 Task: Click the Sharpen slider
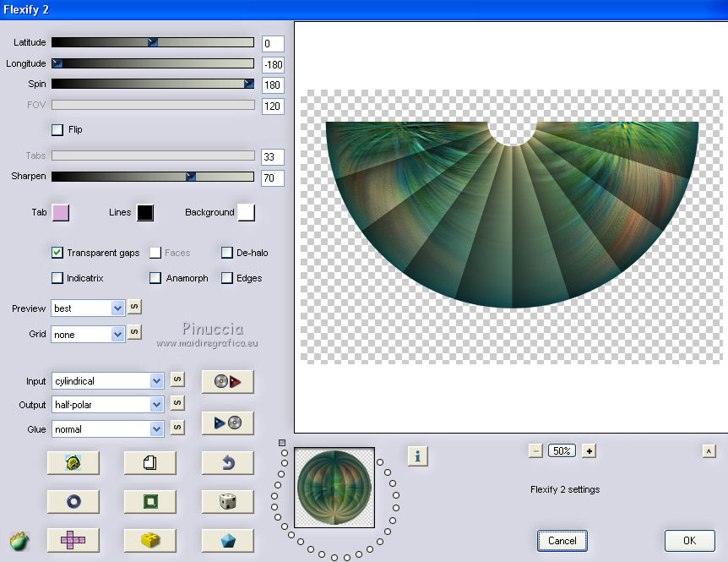pyautogui.click(x=153, y=177)
